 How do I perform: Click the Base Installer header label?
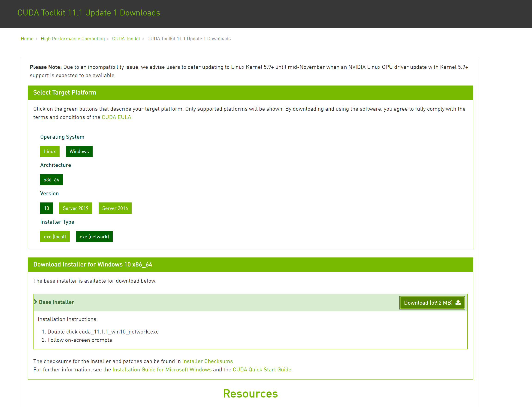click(57, 302)
